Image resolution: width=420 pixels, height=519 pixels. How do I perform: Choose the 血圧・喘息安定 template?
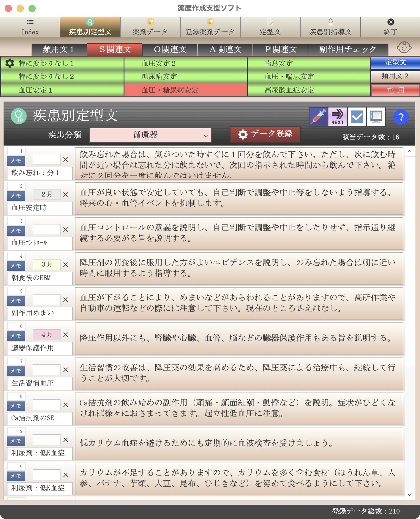point(309,77)
